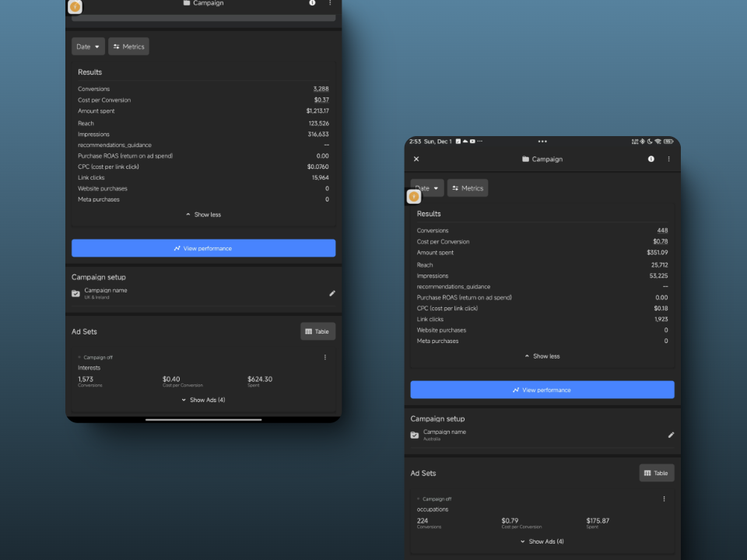747x560 pixels.
Task: Close the Australia campaign with the X icon
Action: pyautogui.click(x=416, y=159)
